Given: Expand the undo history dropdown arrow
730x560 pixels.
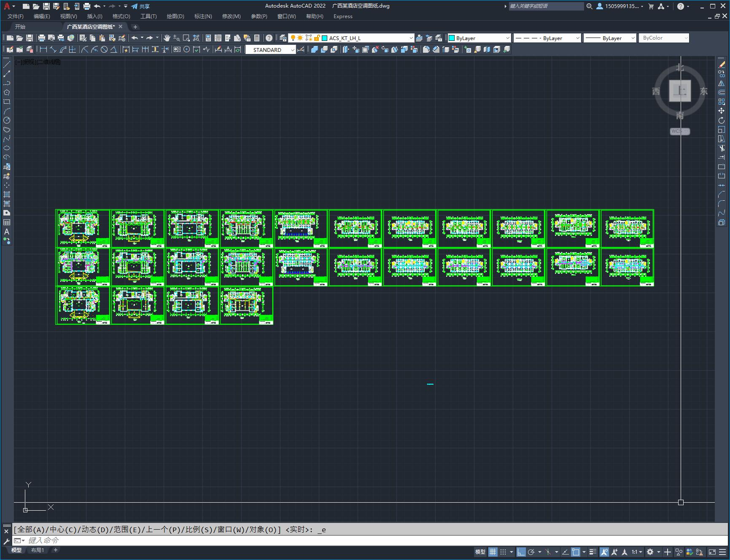Looking at the screenshot, I should (104, 6).
